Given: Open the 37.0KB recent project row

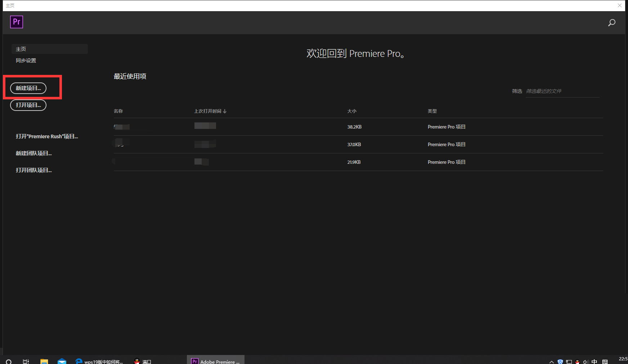Looking at the screenshot, I should [358, 144].
